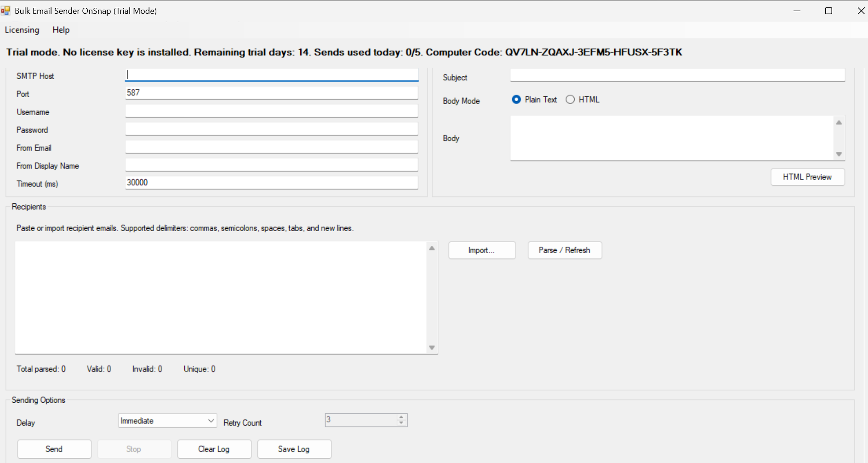Viewport: 868px width, 463px height.
Task: Click the application icon in the title bar
Action: 6,10
